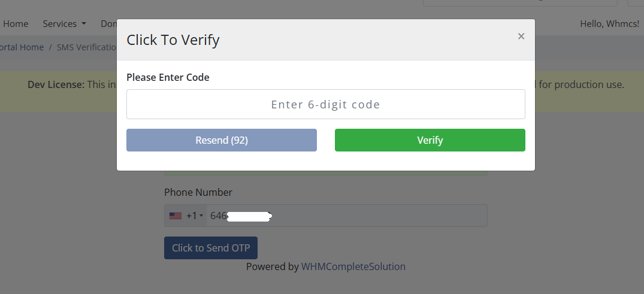Open the Home menu item
The height and width of the screenshot is (294, 644).
[16, 24]
